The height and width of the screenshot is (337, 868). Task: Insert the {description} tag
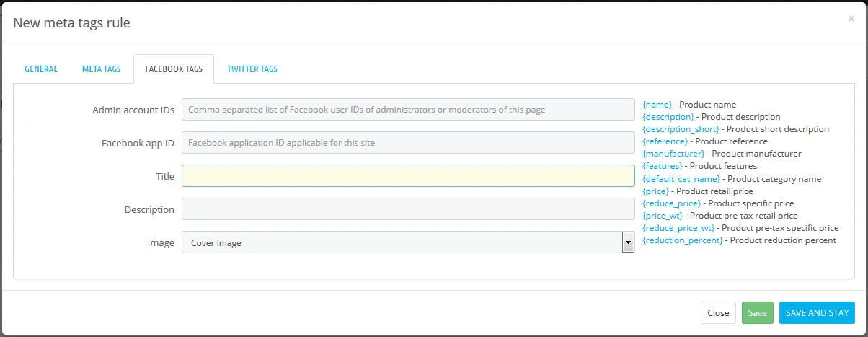(x=668, y=117)
